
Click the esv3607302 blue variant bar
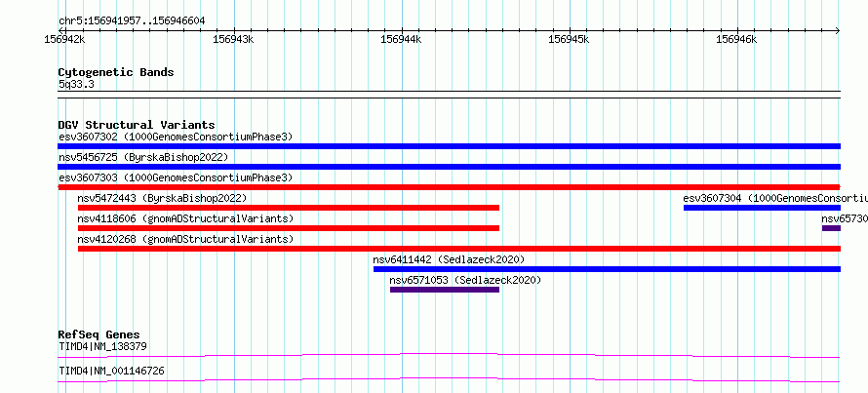tap(449, 146)
